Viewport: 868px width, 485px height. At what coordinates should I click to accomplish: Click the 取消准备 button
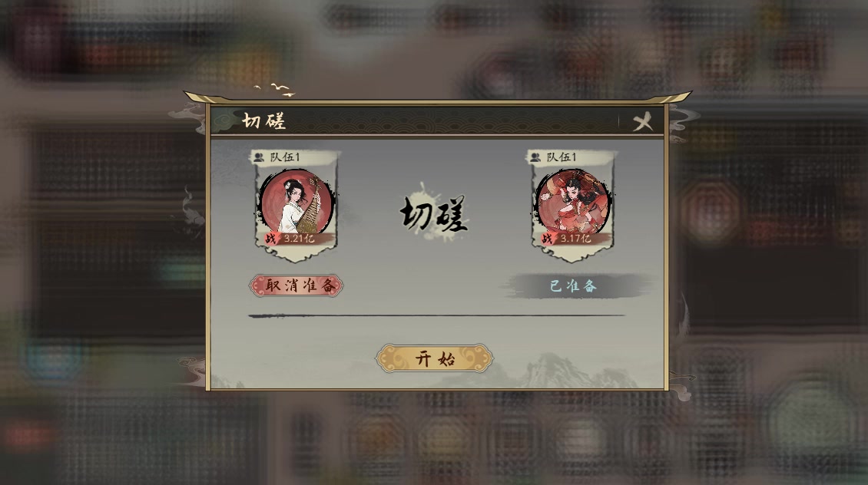[297, 285]
